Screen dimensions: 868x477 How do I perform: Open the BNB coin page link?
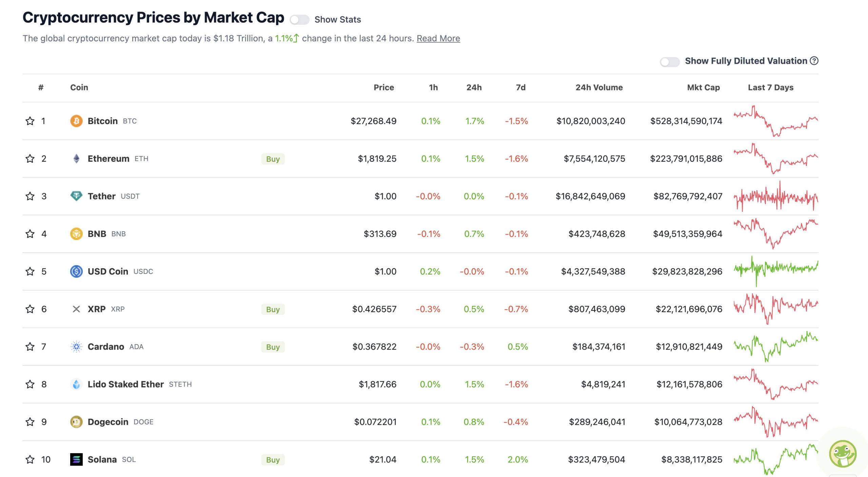97,234
